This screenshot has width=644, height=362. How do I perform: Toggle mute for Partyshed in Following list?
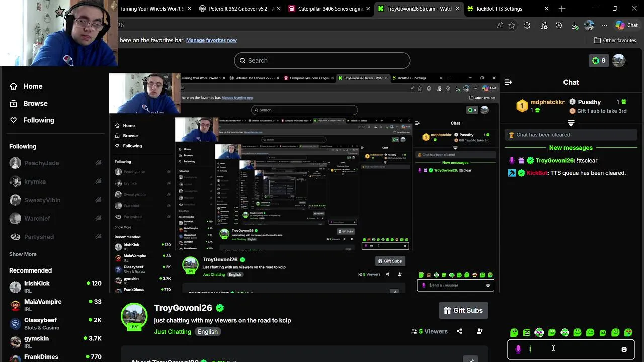[98, 237]
